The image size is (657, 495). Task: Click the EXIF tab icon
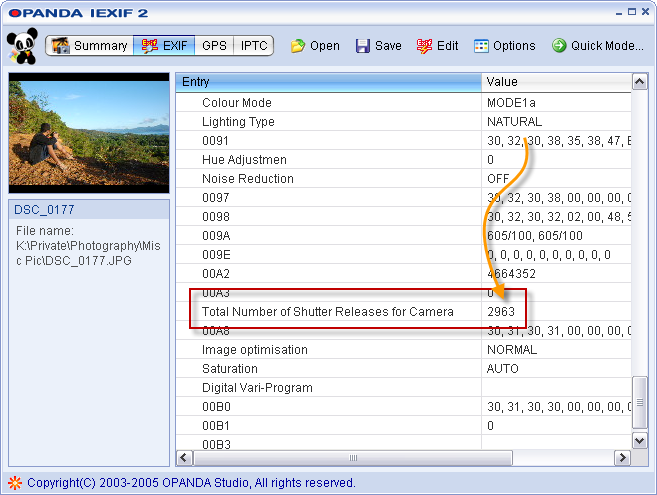(150, 45)
